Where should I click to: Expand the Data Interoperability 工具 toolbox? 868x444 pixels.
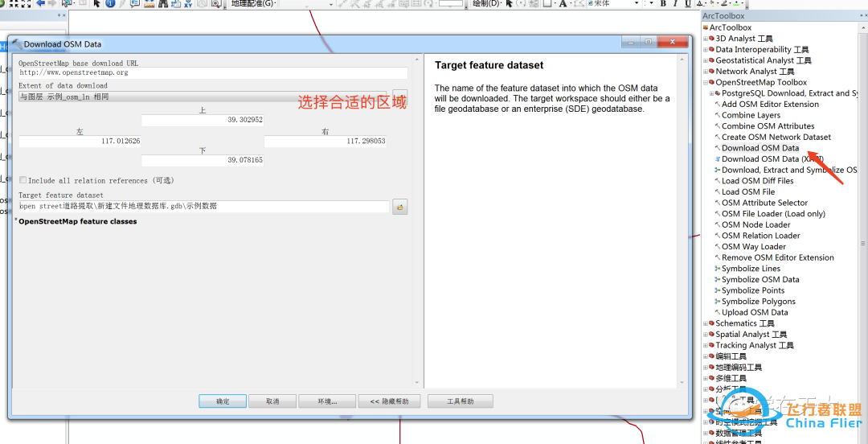coord(706,50)
